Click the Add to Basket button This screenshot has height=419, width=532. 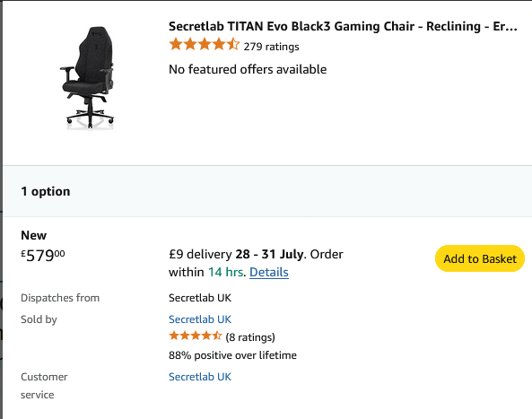tap(480, 258)
